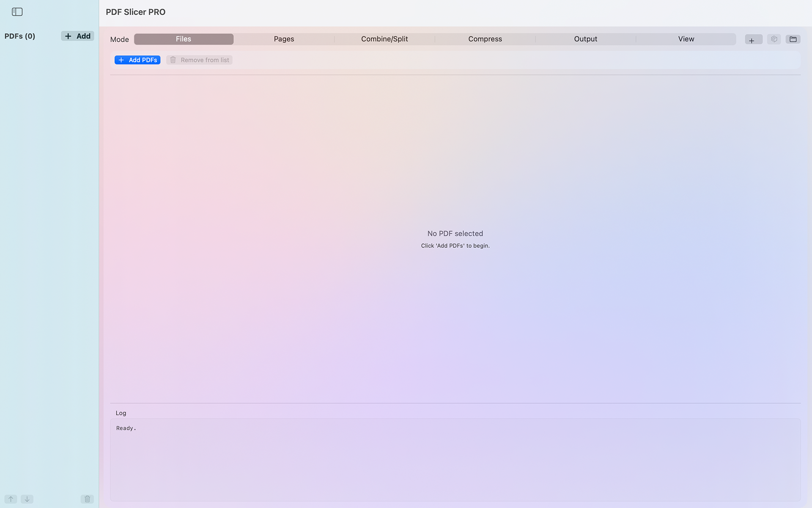Select the Compress mode tab

coord(485,39)
